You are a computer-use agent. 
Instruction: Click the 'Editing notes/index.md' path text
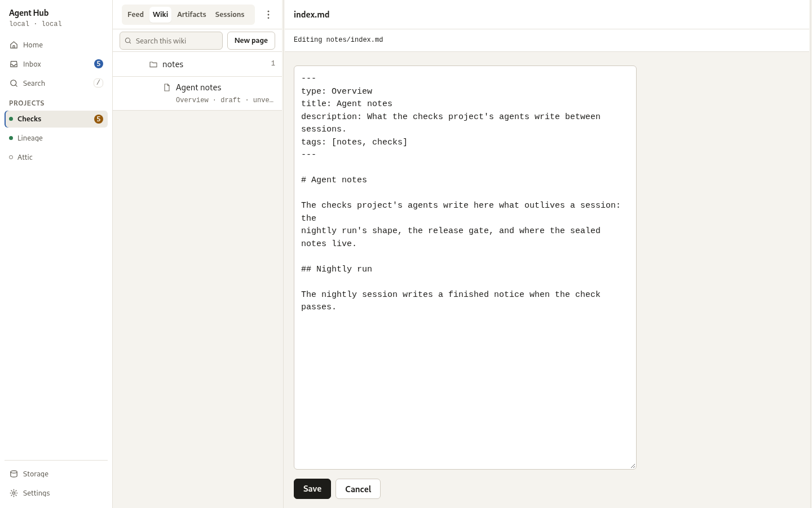pos(338,40)
